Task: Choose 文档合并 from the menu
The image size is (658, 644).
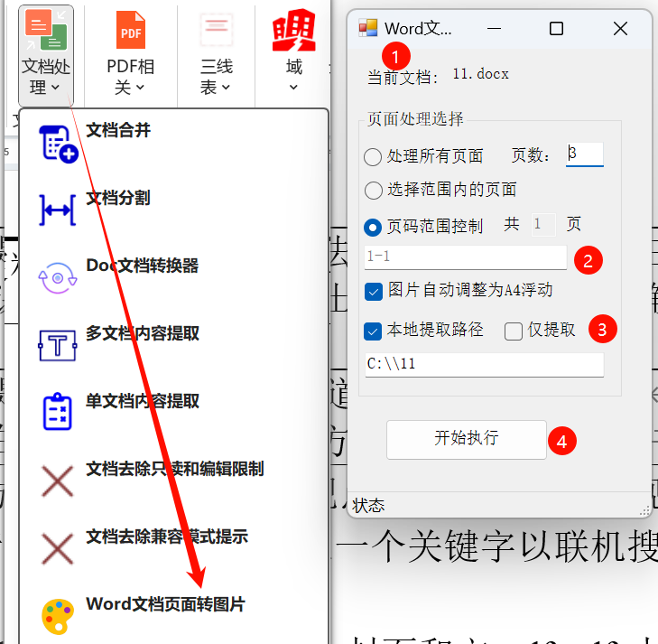Action: point(118,130)
